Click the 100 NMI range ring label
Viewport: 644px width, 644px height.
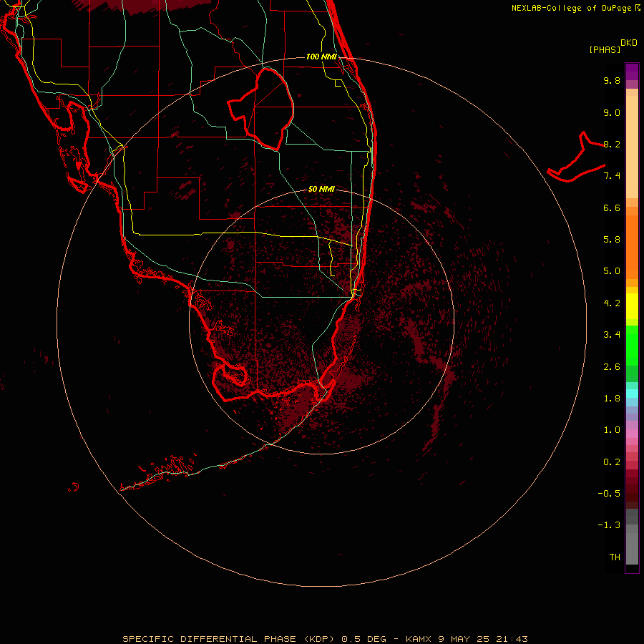pos(321,57)
